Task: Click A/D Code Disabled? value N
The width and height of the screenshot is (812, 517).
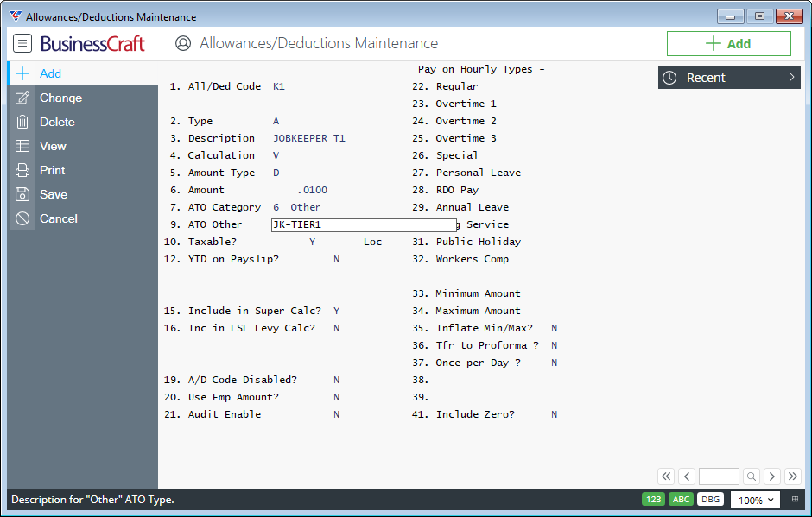Action: pyautogui.click(x=337, y=380)
